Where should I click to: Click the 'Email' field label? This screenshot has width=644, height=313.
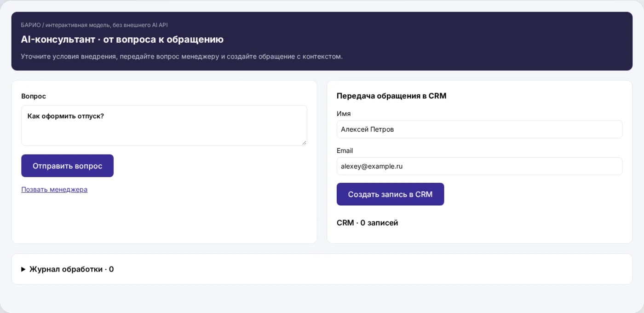[x=345, y=151]
